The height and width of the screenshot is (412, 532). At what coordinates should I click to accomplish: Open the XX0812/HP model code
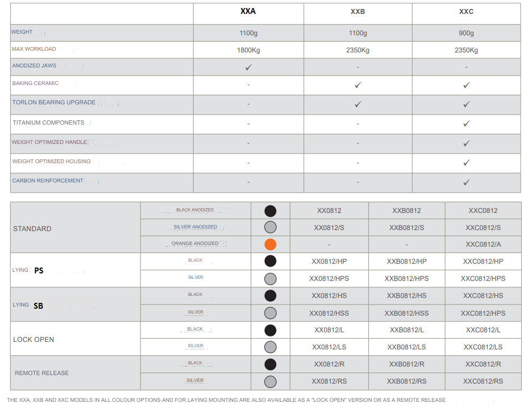tap(329, 262)
